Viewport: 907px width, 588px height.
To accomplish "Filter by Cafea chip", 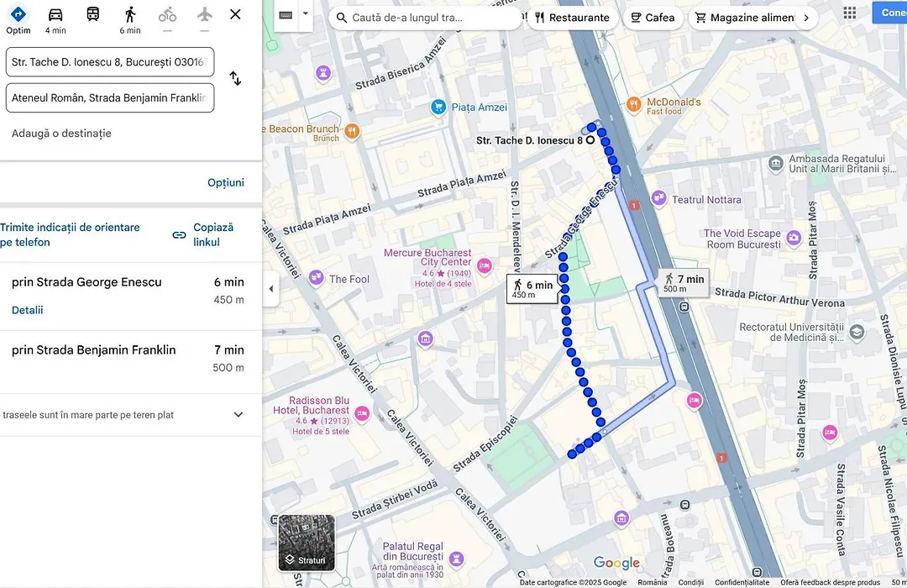I will click(x=653, y=18).
